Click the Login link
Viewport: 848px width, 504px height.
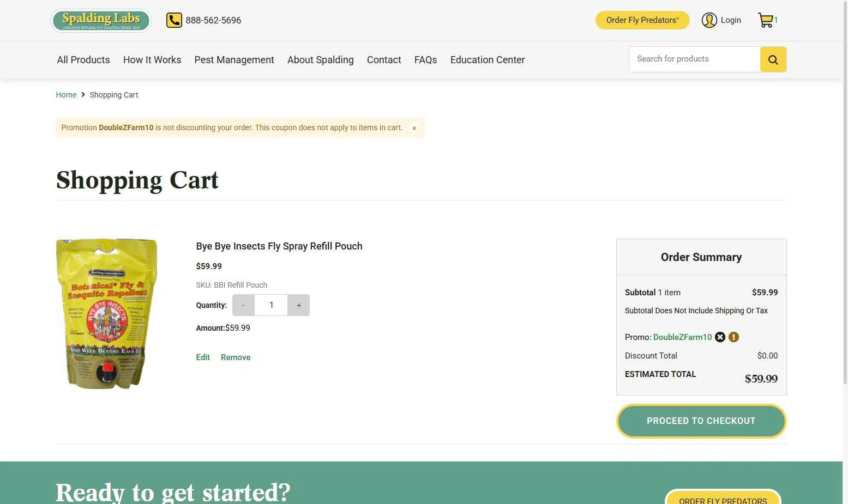coord(731,20)
